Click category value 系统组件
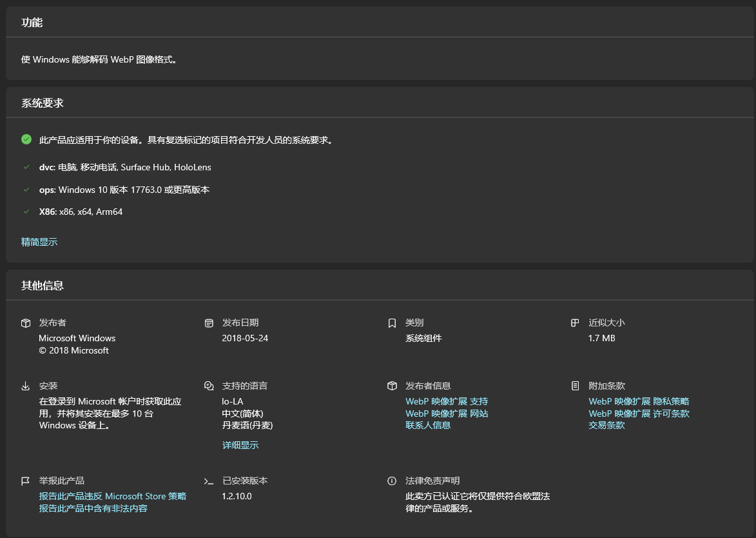The height and width of the screenshot is (538, 756). [x=423, y=338]
